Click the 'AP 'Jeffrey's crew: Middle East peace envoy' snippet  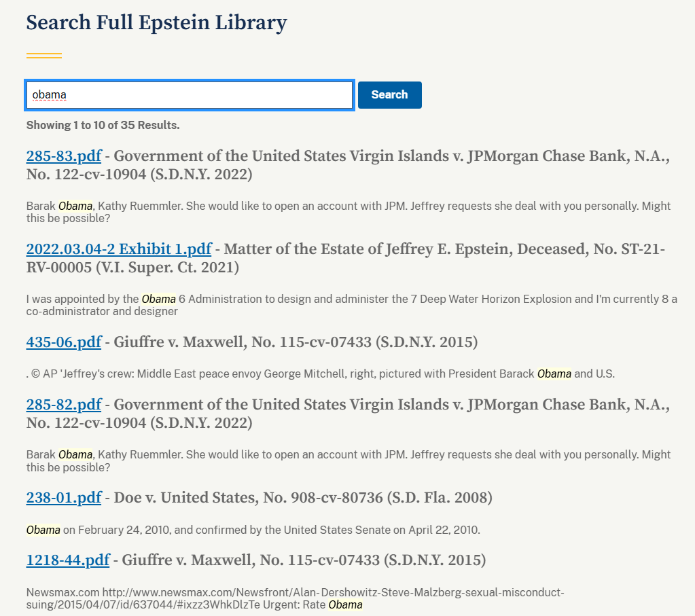(321, 374)
